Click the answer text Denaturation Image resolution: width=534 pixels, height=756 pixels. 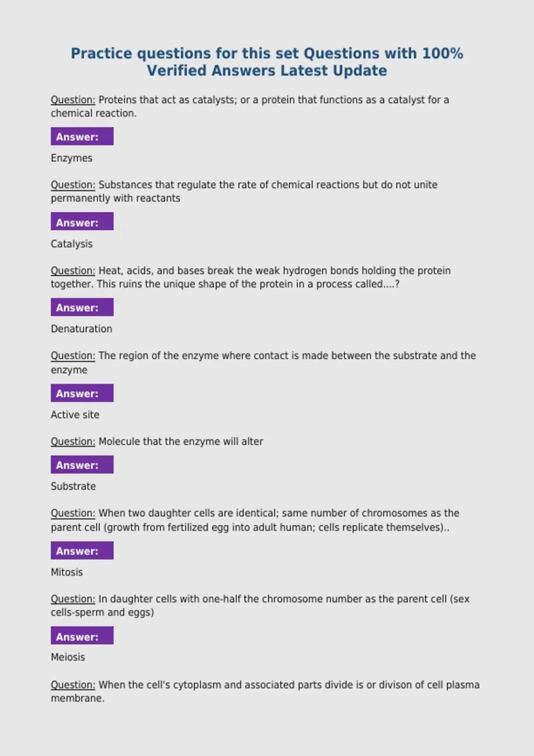(x=81, y=329)
